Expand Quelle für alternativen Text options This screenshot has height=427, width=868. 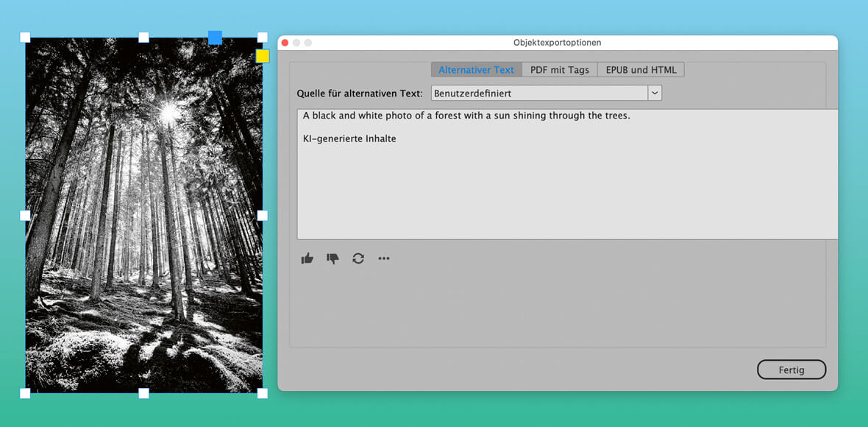[541, 92]
